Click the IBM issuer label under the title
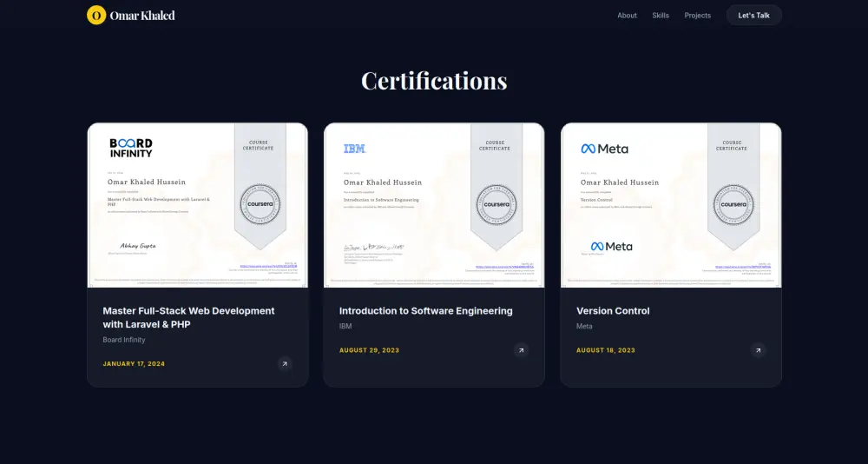The height and width of the screenshot is (464, 868). coord(345,327)
